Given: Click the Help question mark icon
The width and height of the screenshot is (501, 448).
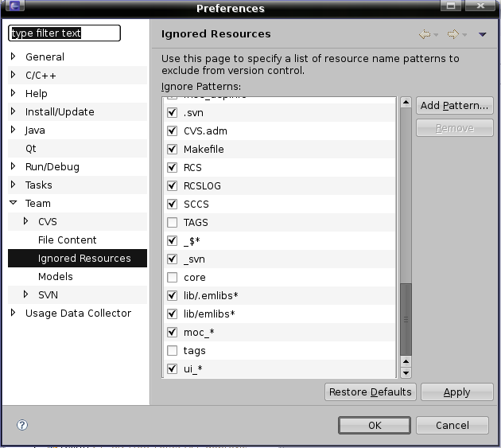Looking at the screenshot, I should 22,425.
